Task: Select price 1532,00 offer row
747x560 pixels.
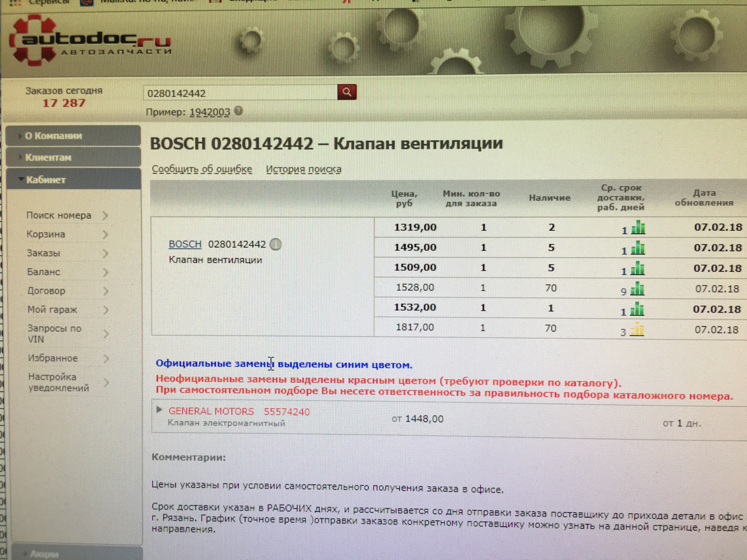Action: coord(560,308)
